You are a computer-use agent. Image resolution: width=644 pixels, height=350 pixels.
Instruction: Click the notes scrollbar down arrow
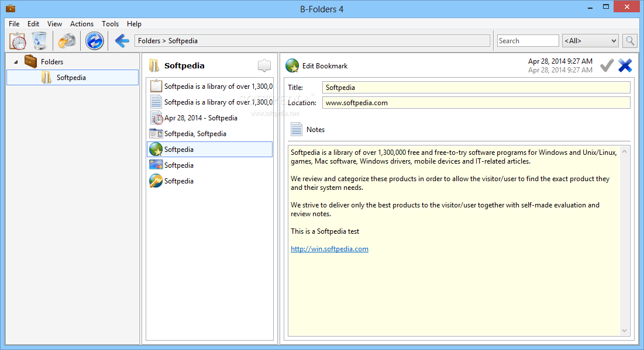tap(624, 331)
